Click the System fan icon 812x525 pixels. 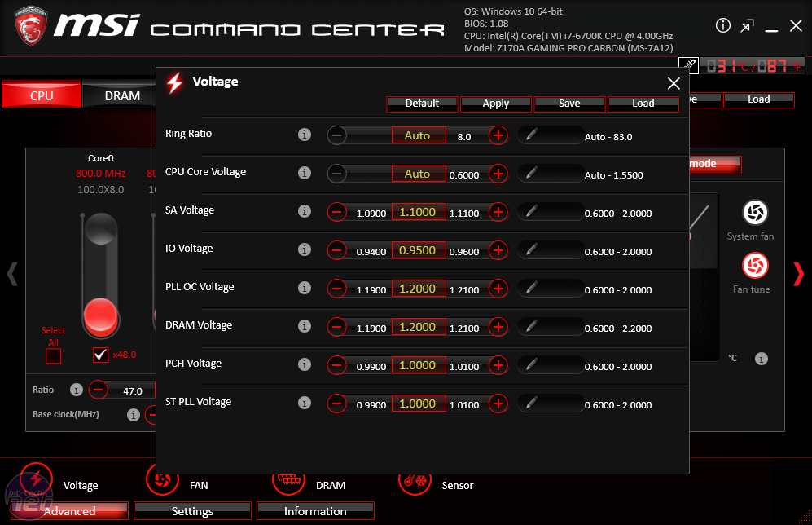tap(756, 213)
